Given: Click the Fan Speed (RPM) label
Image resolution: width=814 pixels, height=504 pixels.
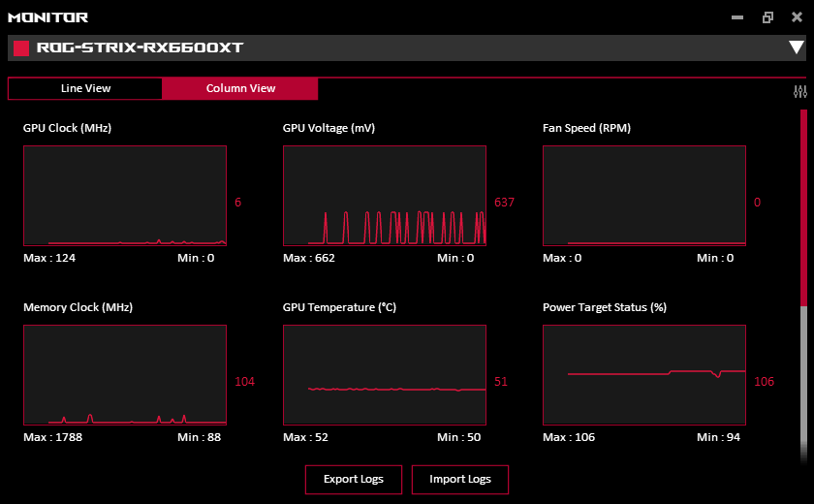Looking at the screenshot, I should (586, 128).
